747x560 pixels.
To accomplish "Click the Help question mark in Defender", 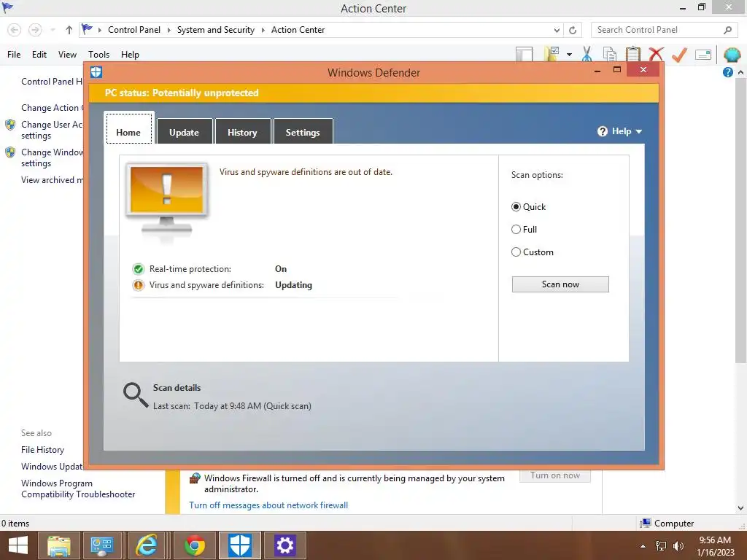I will click(602, 131).
